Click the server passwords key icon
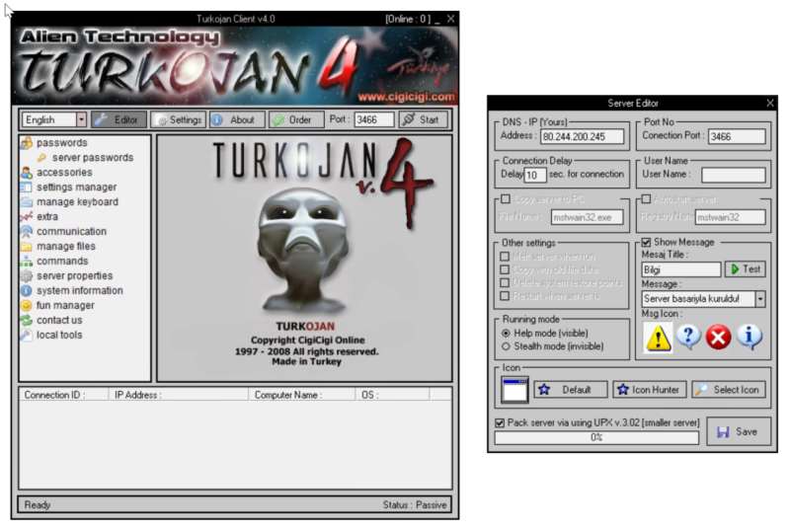 click(42, 158)
